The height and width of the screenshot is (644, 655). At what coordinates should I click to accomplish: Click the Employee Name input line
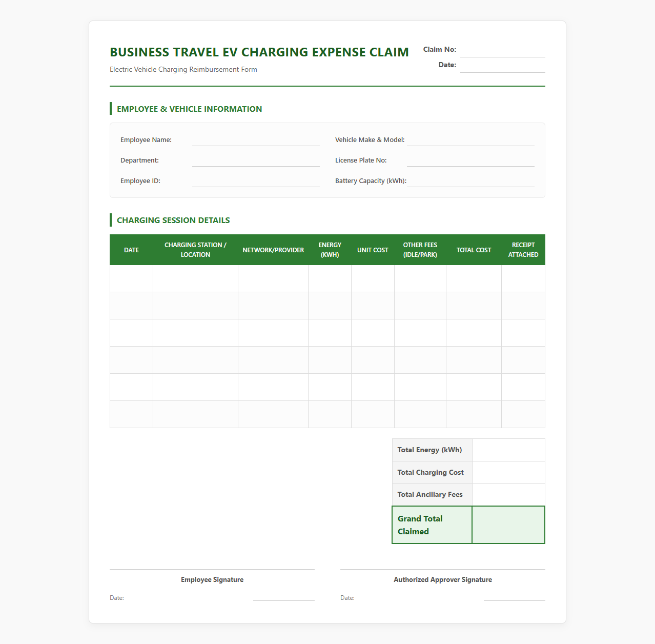[x=256, y=140]
